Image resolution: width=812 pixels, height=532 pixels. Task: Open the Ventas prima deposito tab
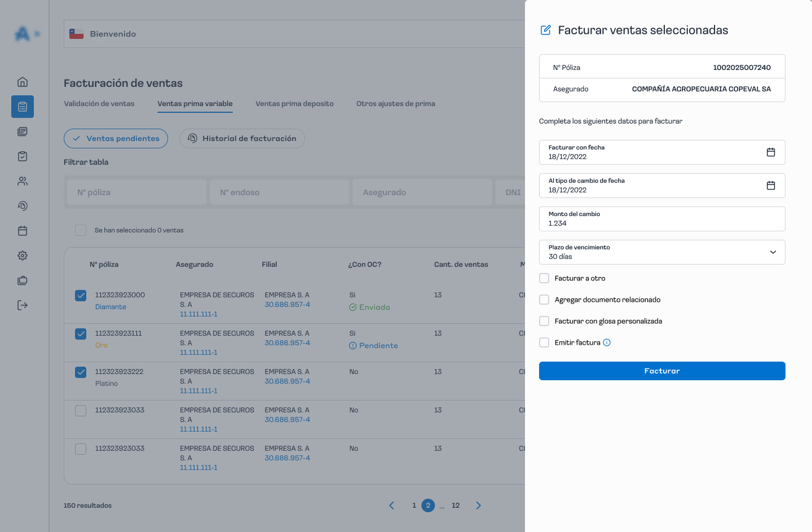pos(294,104)
